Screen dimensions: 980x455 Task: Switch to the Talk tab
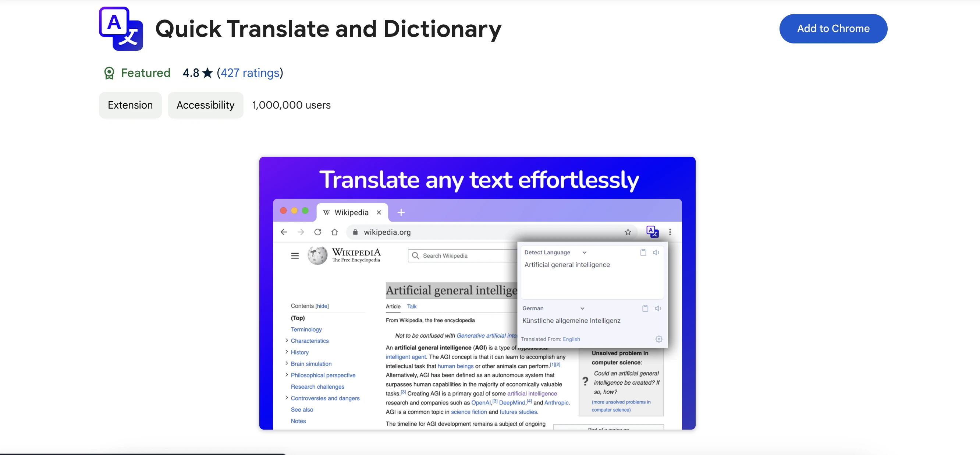[411, 306]
